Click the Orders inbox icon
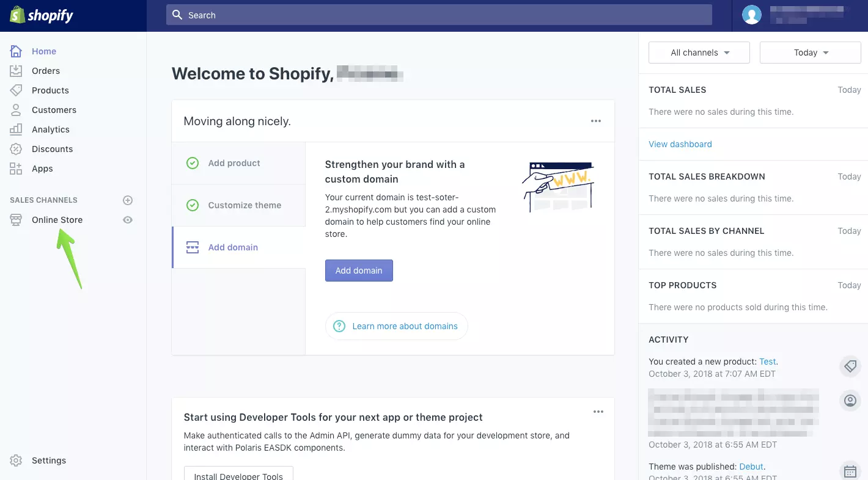 click(16, 71)
